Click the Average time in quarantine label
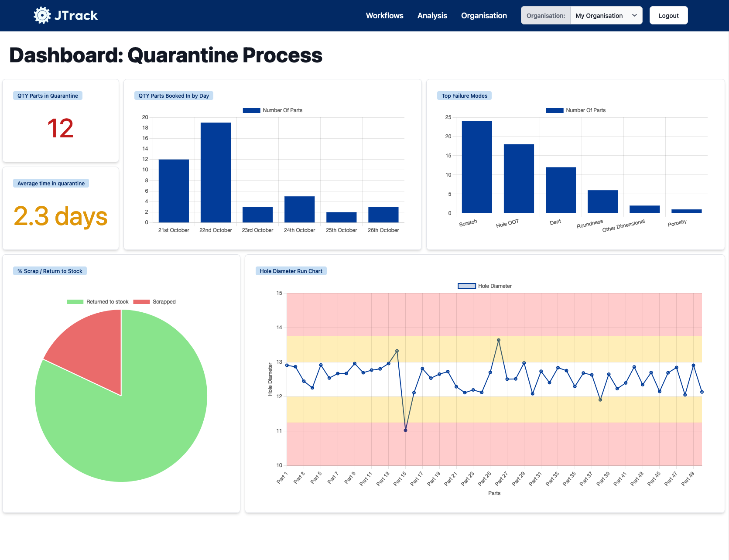This screenshot has height=560, width=729. pos(51,184)
